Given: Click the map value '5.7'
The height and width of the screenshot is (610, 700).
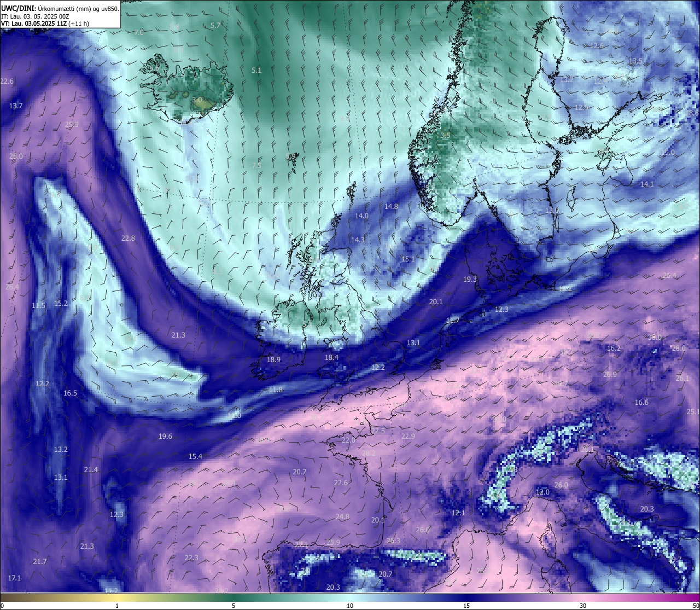Looking at the screenshot, I should click(215, 26).
